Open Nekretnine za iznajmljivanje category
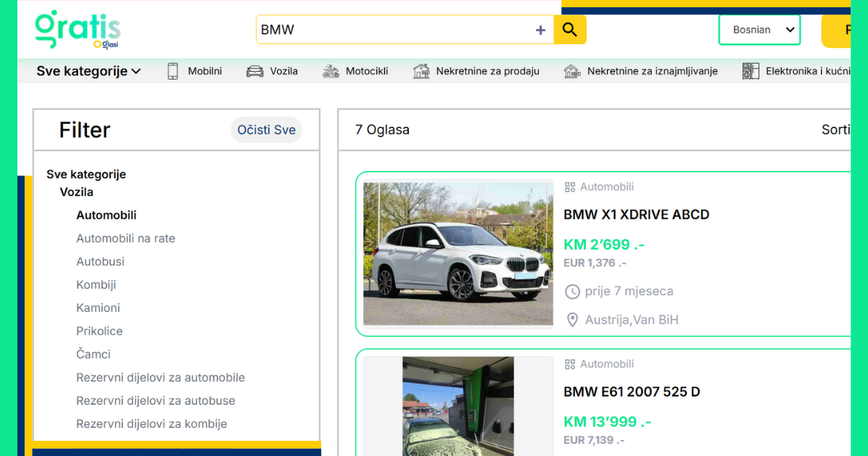This screenshot has height=456, width=868. [652, 71]
